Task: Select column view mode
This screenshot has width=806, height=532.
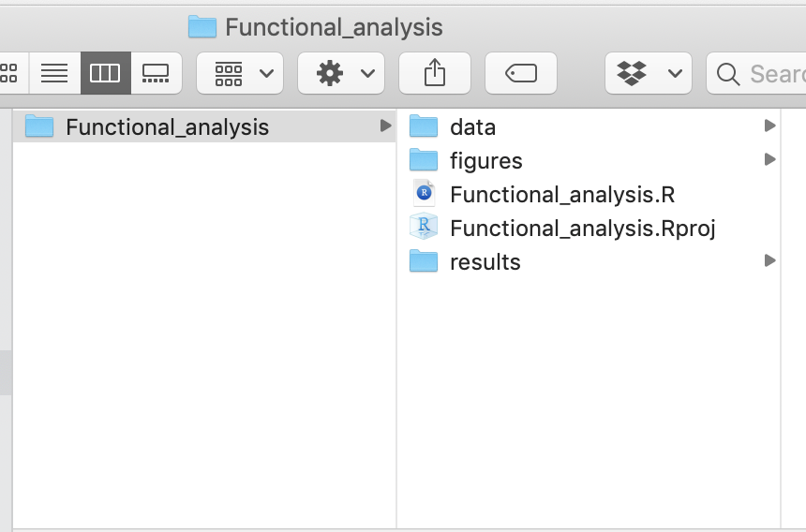Action: (x=105, y=73)
